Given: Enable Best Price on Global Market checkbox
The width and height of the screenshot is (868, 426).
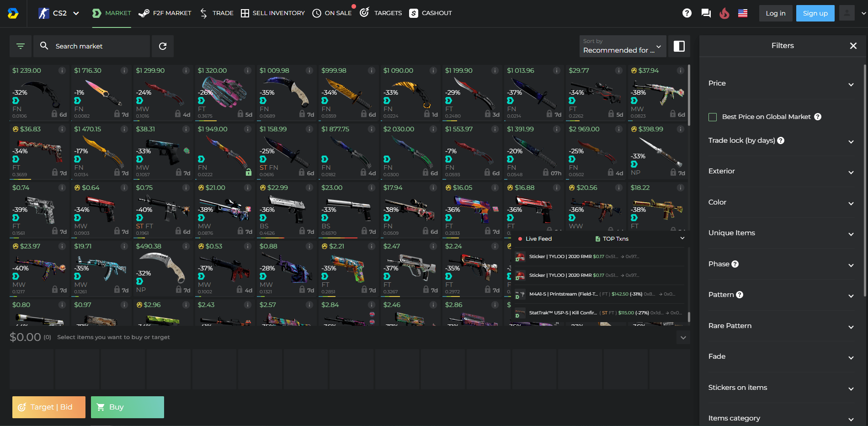Looking at the screenshot, I should click(713, 117).
